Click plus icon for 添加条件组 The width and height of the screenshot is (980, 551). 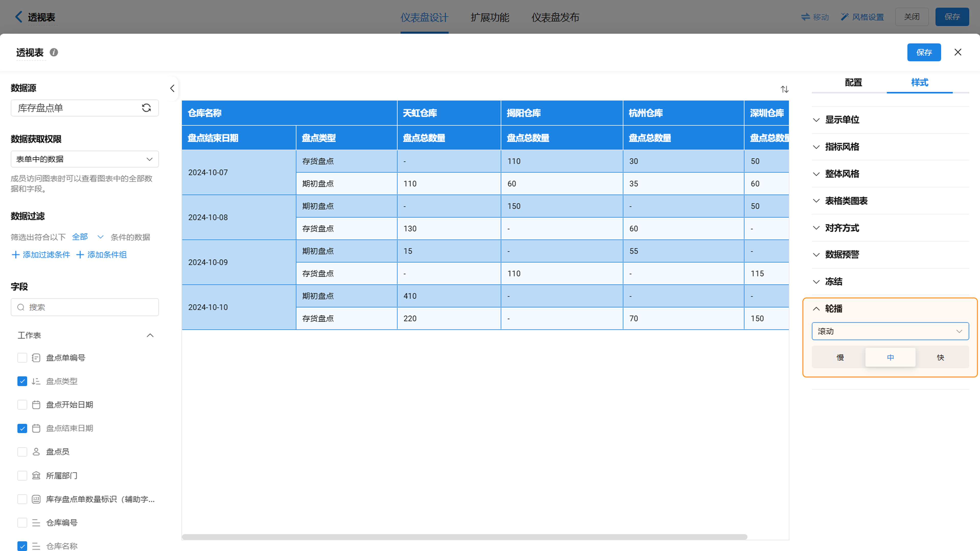pyautogui.click(x=80, y=255)
